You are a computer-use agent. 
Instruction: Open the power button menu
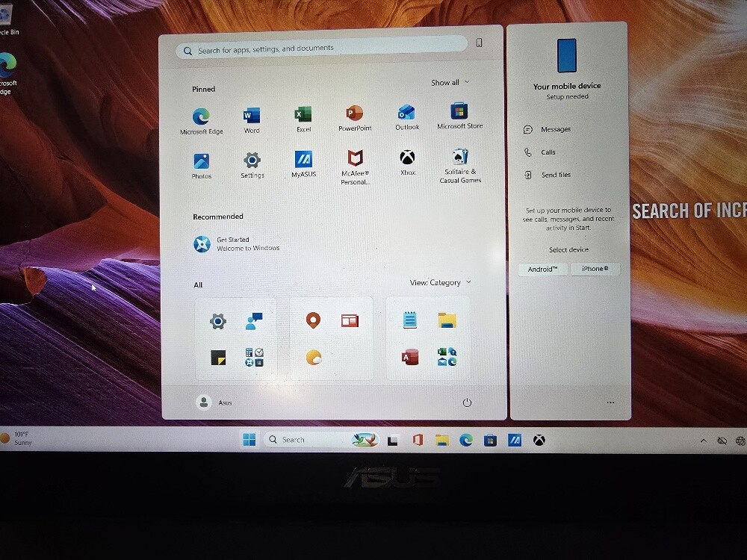point(467,403)
